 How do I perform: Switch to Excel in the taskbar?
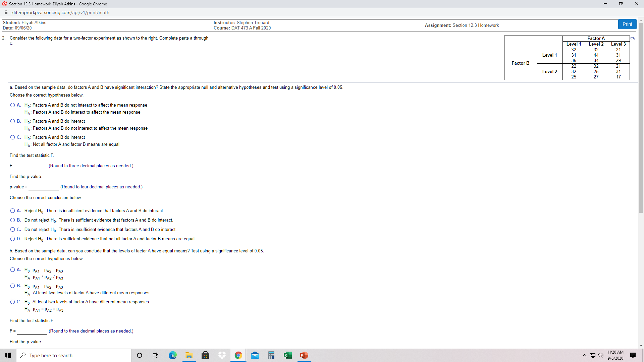(x=287, y=355)
